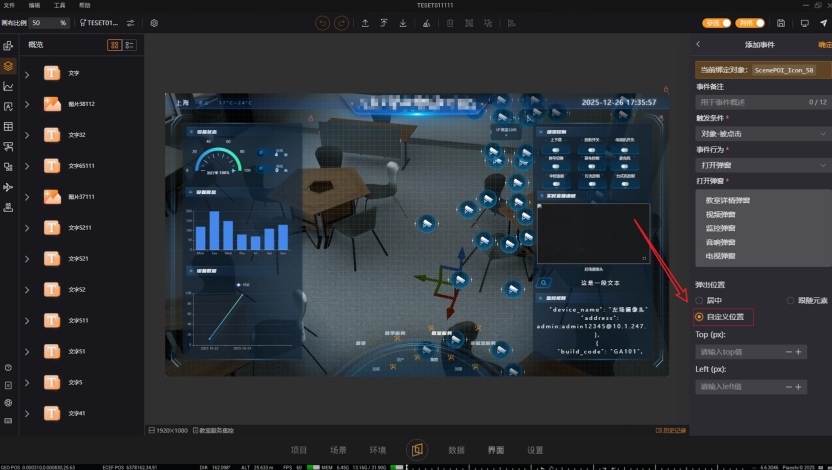832x470 pixels.
Task: Switch to the 场景 bottom tab
Action: click(338, 450)
